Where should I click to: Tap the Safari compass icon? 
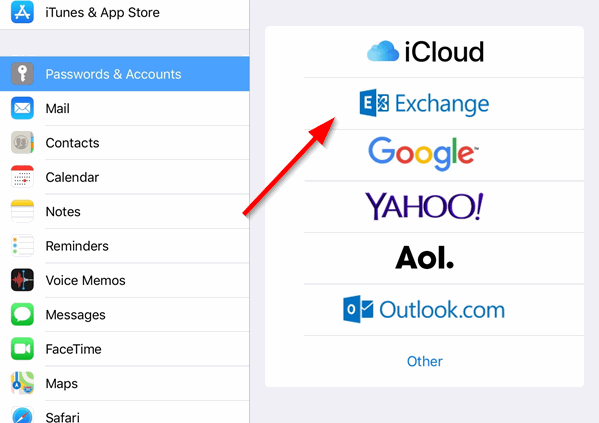[x=22, y=415]
